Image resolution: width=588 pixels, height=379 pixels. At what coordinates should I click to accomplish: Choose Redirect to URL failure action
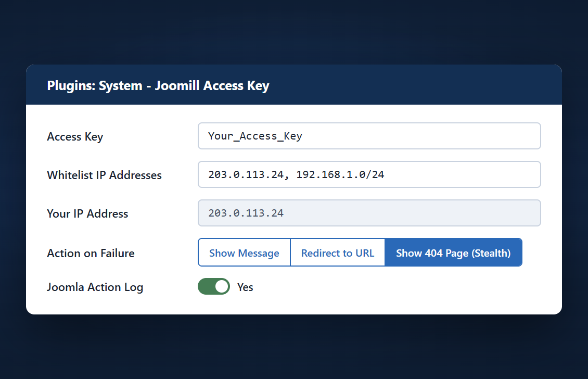click(x=338, y=252)
